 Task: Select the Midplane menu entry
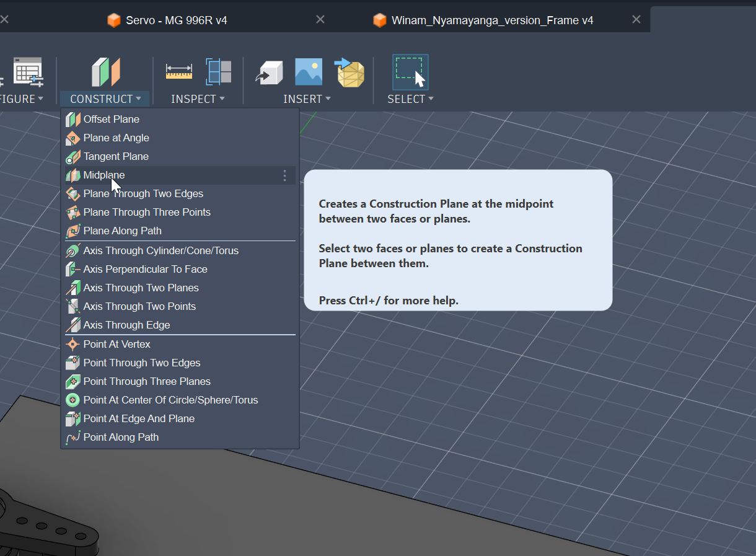(180, 175)
